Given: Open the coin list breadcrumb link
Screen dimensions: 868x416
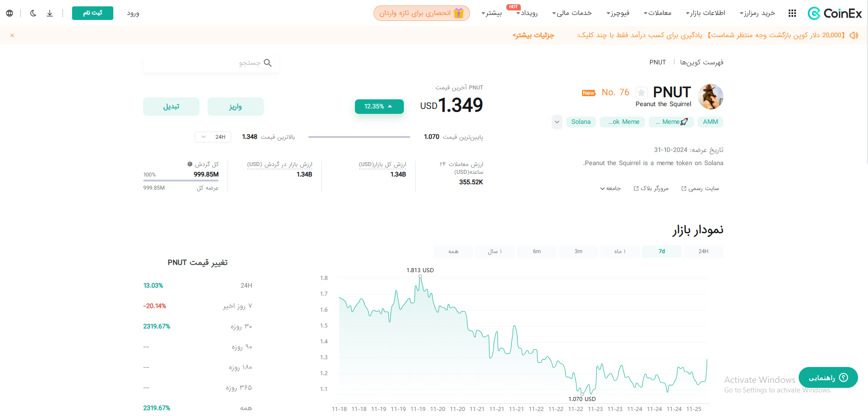Looking at the screenshot, I should [x=702, y=62].
